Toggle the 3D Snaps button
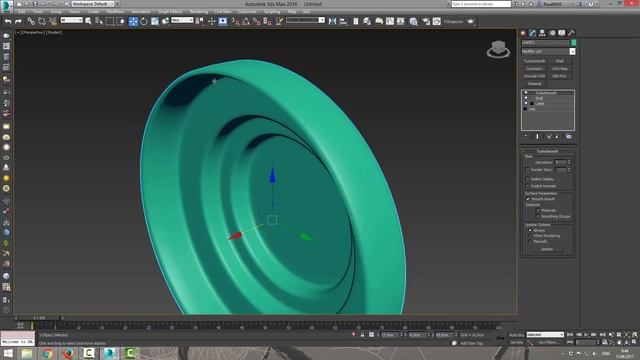Screen dimensions: 640x360 (236, 21)
